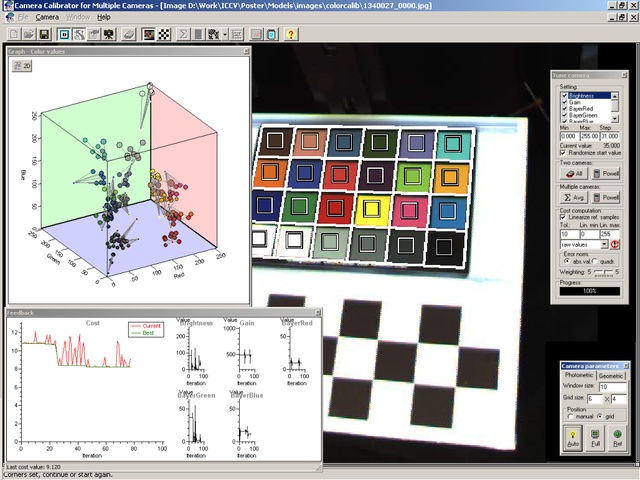Click the grey column toolbar icon
The height and width of the screenshot is (480, 640).
point(198,34)
